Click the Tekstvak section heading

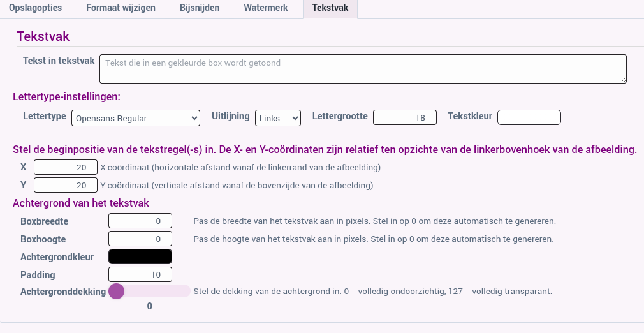43,36
